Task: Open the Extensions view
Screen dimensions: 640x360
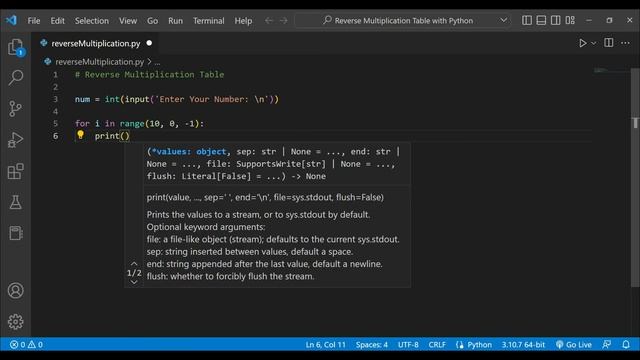Action: point(16,171)
